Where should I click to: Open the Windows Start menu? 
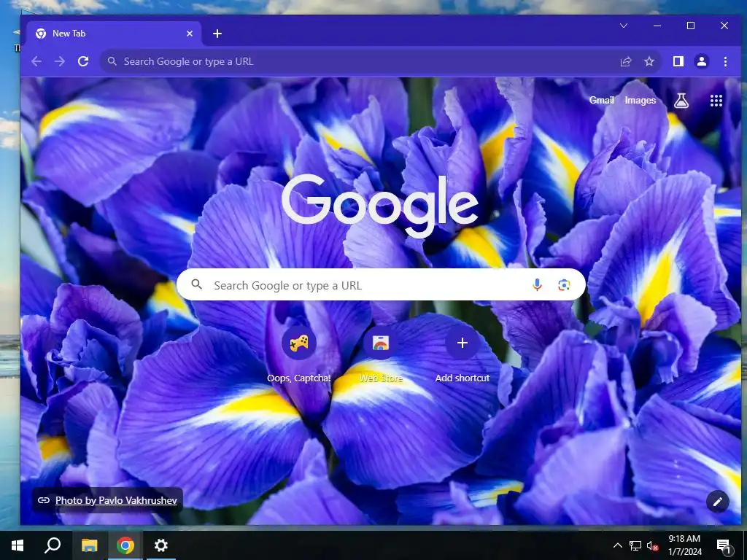18,545
